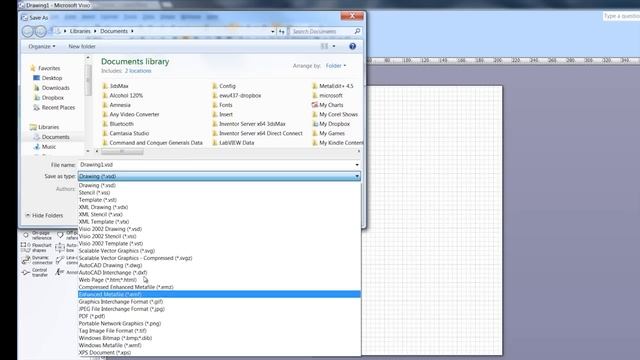Open the Arrange by Folder dropdown

[x=336, y=66]
